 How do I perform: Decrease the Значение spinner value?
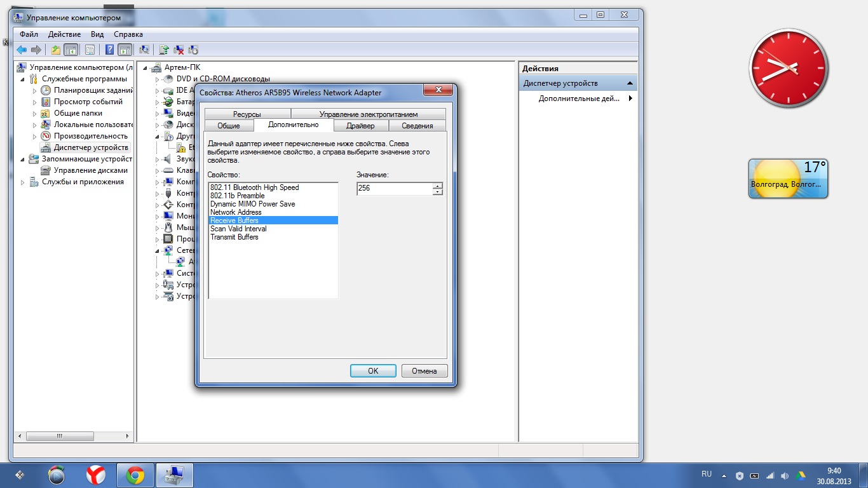[x=437, y=192]
